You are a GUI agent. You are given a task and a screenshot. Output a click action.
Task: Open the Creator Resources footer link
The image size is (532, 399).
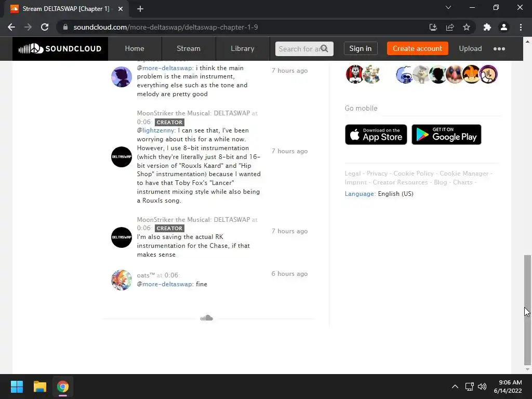point(401,182)
